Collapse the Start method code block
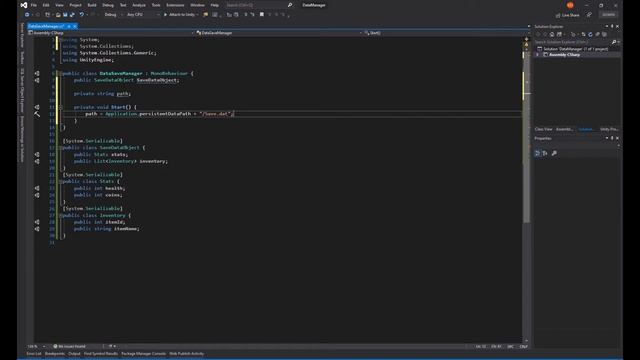 (x=60, y=107)
